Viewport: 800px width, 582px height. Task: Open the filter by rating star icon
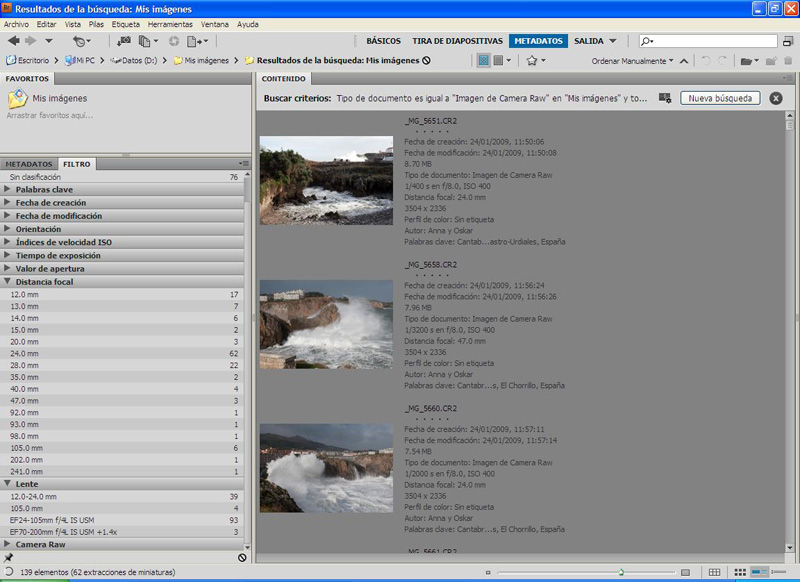(x=536, y=61)
